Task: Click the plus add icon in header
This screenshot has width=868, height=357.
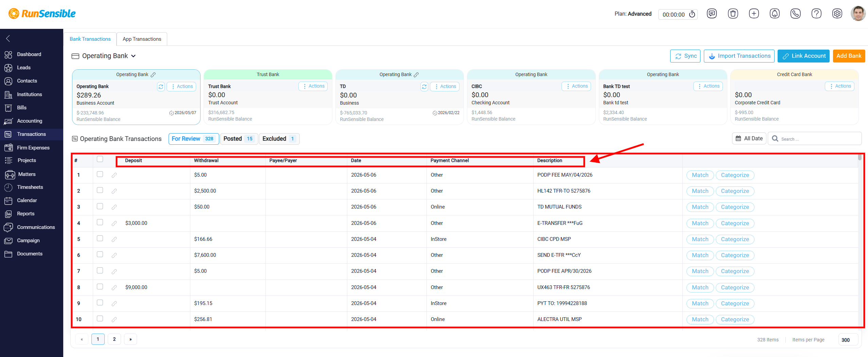Action: 754,14
